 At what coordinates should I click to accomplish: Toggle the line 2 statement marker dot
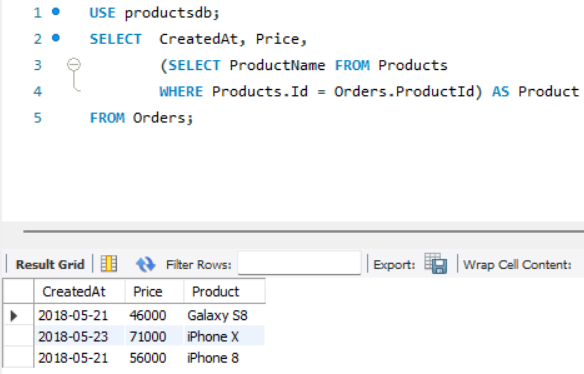coord(55,38)
